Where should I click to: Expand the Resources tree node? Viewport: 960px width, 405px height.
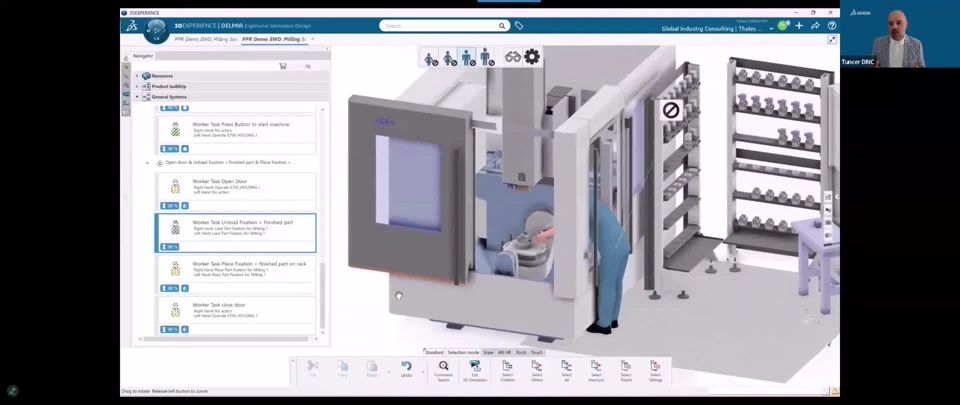137,76
